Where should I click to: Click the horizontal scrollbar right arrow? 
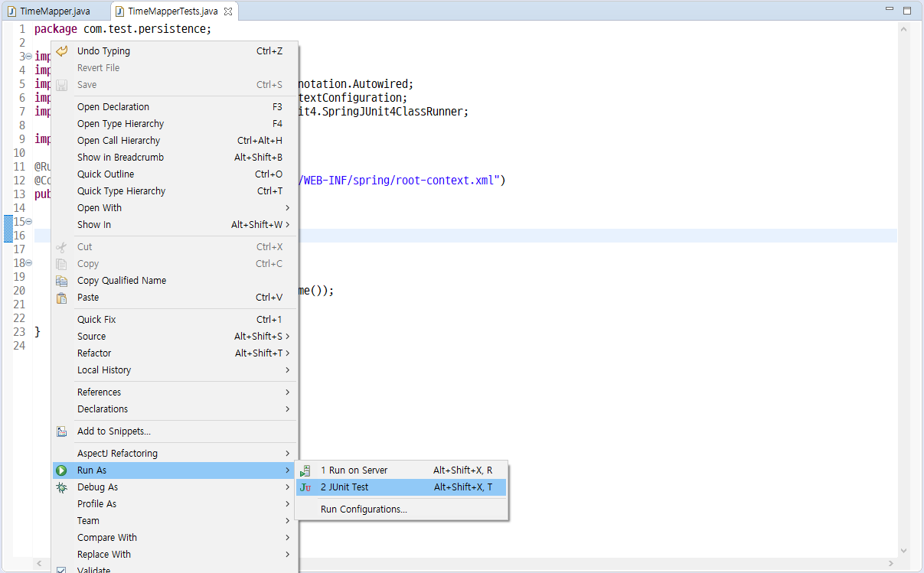tap(891, 564)
